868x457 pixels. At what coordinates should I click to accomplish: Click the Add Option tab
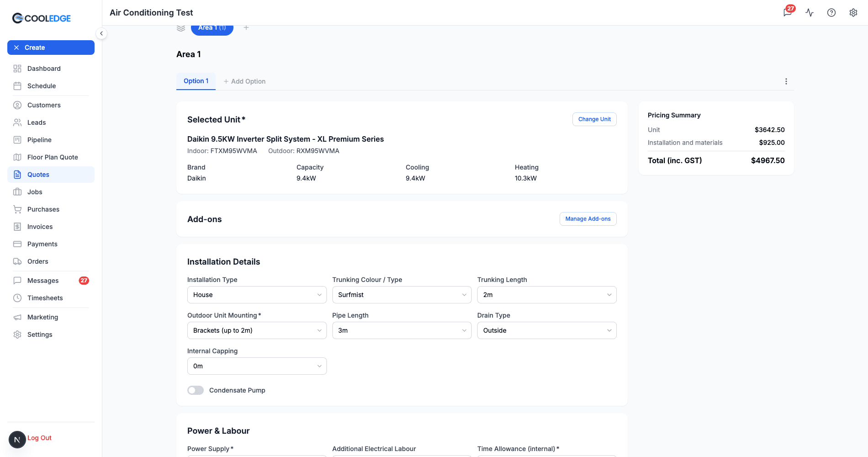[x=244, y=81]
